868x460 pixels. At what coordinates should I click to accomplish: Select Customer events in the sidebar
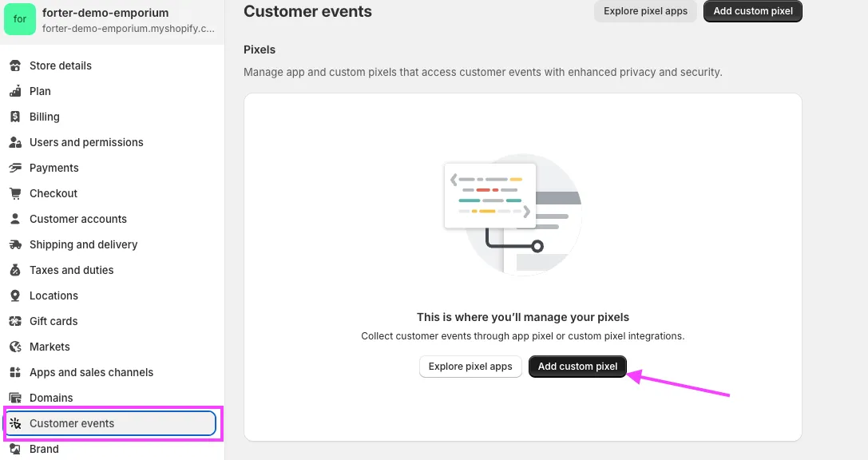tap(109, 423)
